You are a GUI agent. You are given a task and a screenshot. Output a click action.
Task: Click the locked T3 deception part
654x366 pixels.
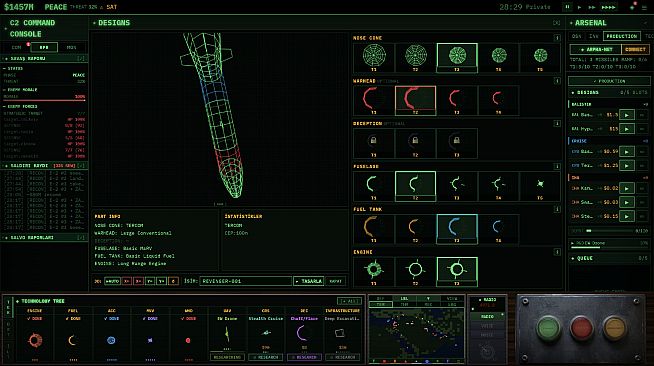[x=457, y=143]
